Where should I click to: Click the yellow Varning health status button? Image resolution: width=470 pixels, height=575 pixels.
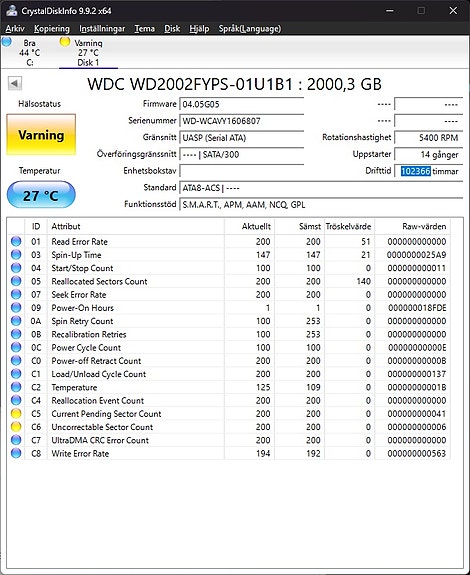pyautogui.click(x=41, y=135)
